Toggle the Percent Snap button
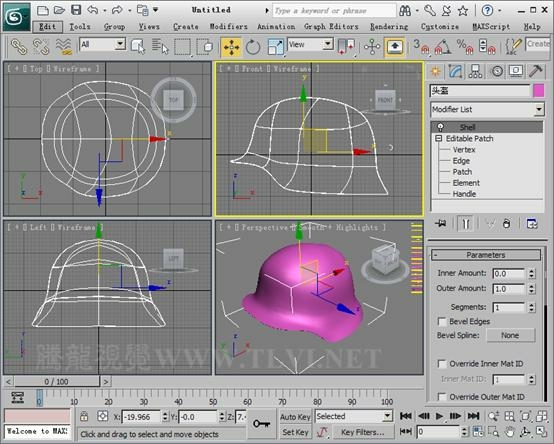The height and width of the screenshot is (444, 554). tap(465, 47)
